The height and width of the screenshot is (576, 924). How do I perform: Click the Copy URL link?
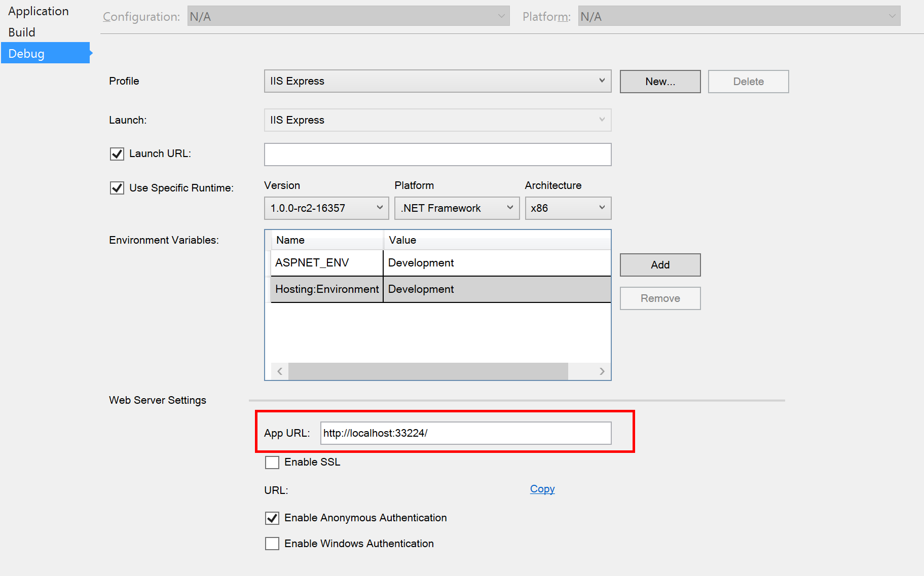click(x=542, y=489)
